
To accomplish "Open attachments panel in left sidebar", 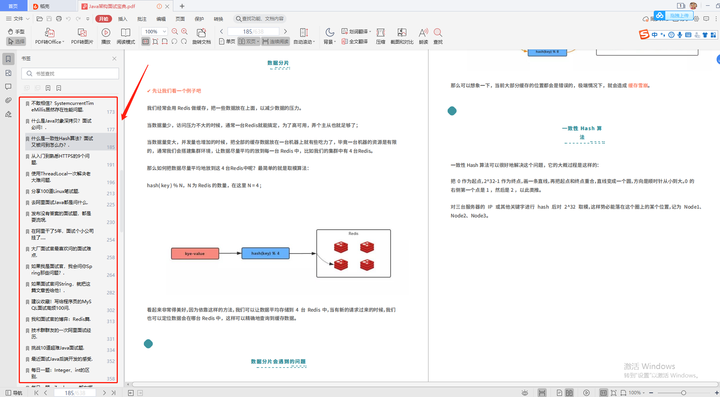I will click(x=8, y=101).
